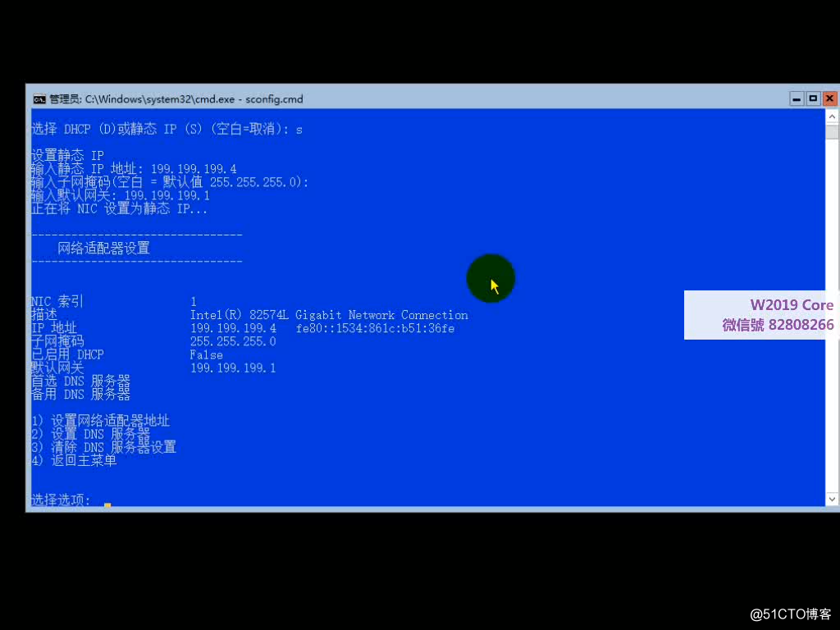Viewport: 840px width, 630px height.
Task: Click subnet mask value 255.255.255.0 in table
Action: point(233,341)
